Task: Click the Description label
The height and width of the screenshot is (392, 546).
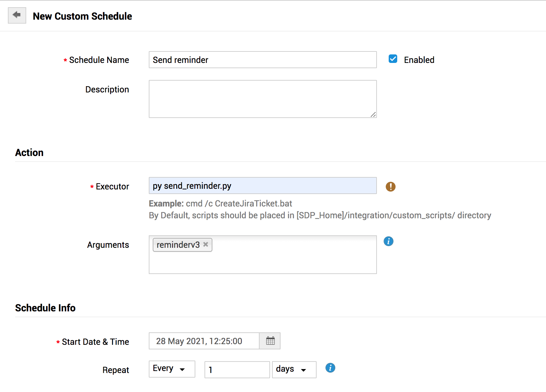Action: pos(107,89)
